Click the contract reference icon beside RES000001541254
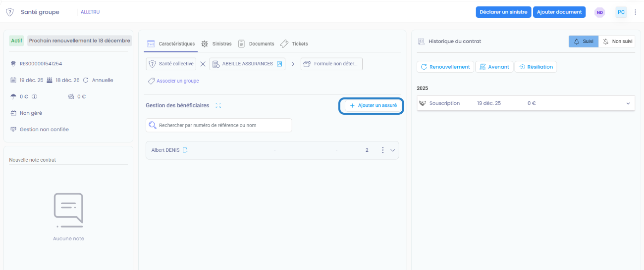The height and width of the screenshot is (270, 644). tap(13, 64)
